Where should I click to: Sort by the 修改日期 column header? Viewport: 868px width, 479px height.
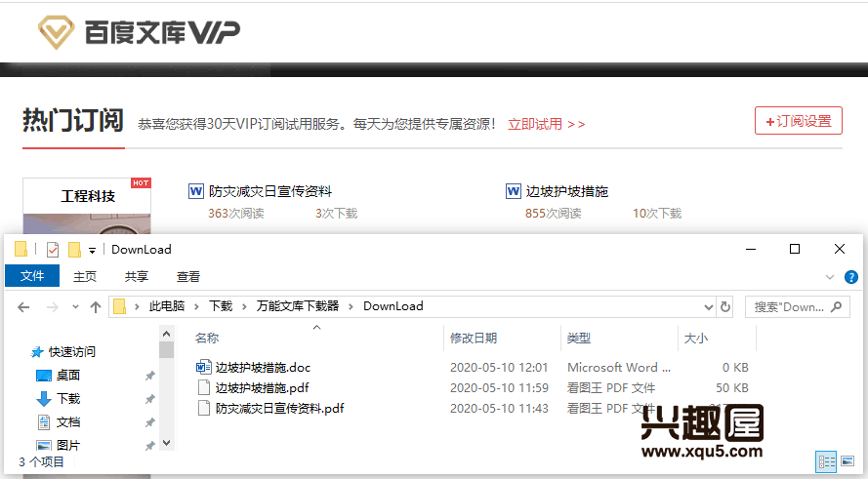click(x=474, y=338)
